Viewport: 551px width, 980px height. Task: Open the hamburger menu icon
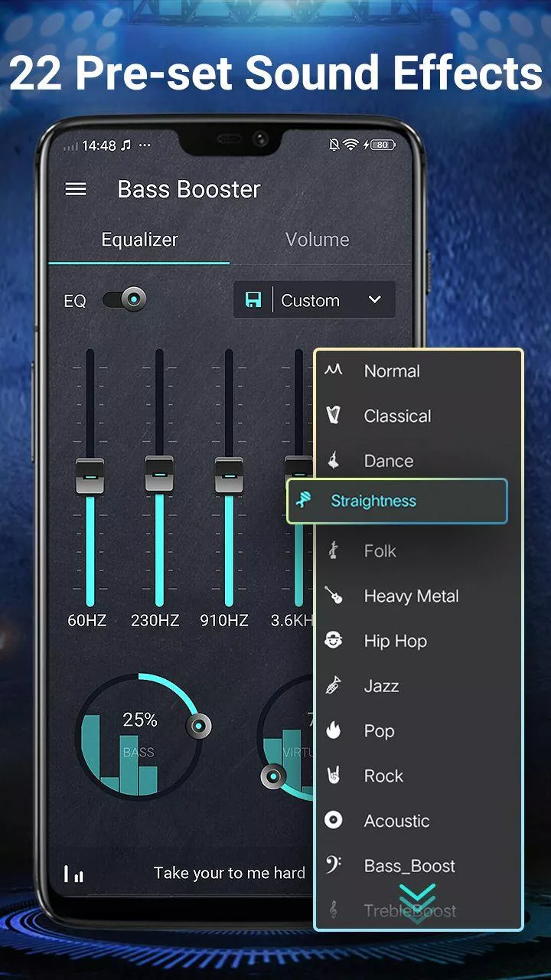(76, 189)
